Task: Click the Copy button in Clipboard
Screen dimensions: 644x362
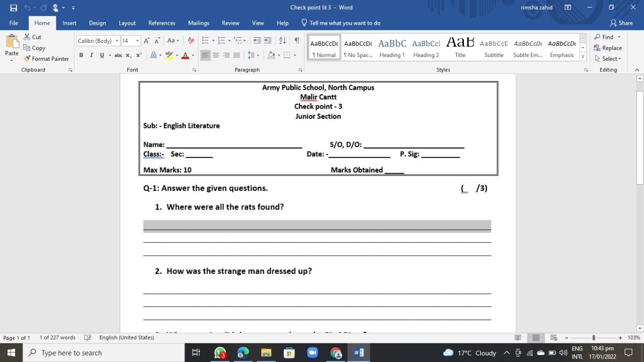Action: tap(34, 48)
